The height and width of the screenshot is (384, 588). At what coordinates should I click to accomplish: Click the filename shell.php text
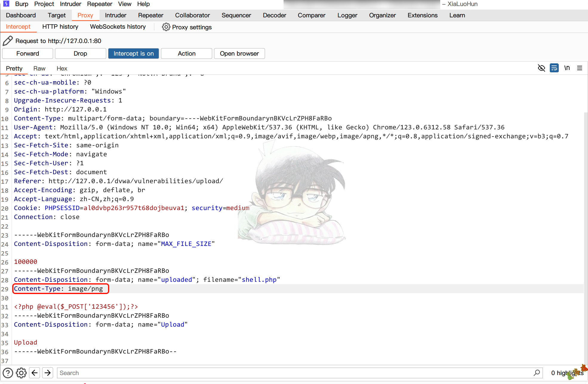[x=259, y=280]
